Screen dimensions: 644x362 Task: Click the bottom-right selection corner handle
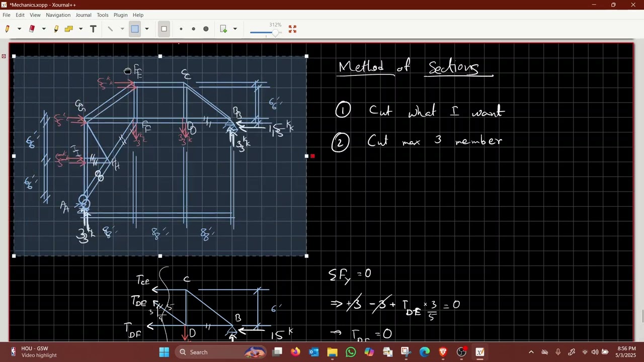(x=307, y=256)
